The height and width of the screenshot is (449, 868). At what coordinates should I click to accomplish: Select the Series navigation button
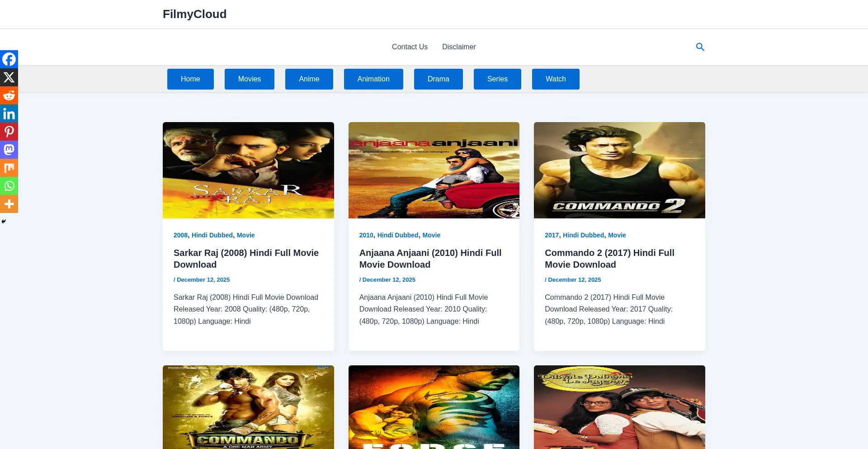pyautogui.click(x=497, y=79)
